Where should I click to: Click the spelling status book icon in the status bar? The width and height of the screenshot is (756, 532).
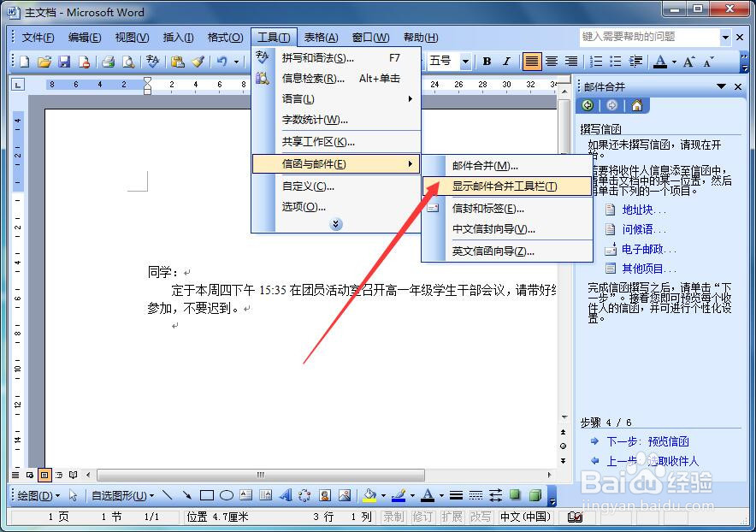(x=575, y=517)
